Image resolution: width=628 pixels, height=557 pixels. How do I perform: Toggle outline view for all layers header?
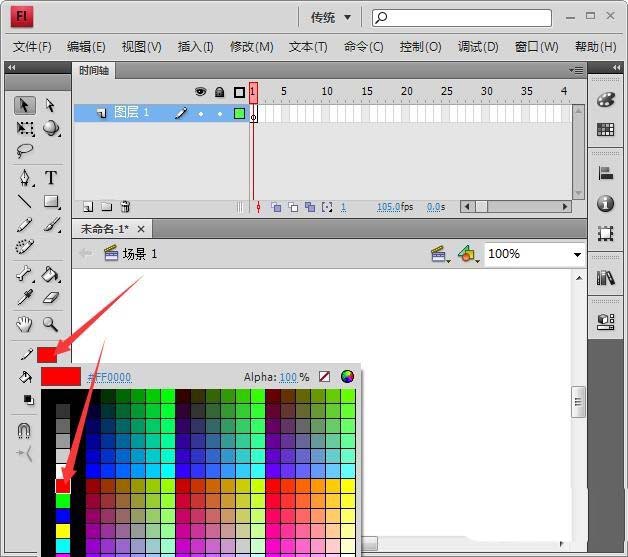click(239, 92)
